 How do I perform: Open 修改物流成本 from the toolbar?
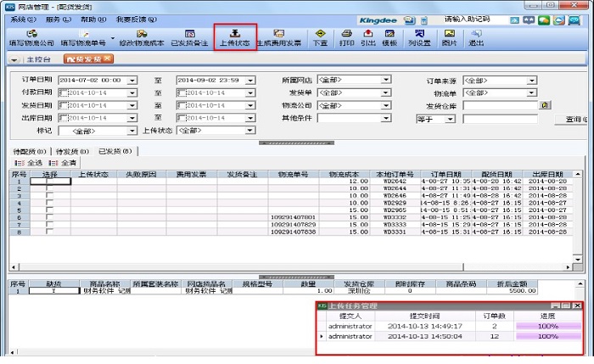coord(139,36)
